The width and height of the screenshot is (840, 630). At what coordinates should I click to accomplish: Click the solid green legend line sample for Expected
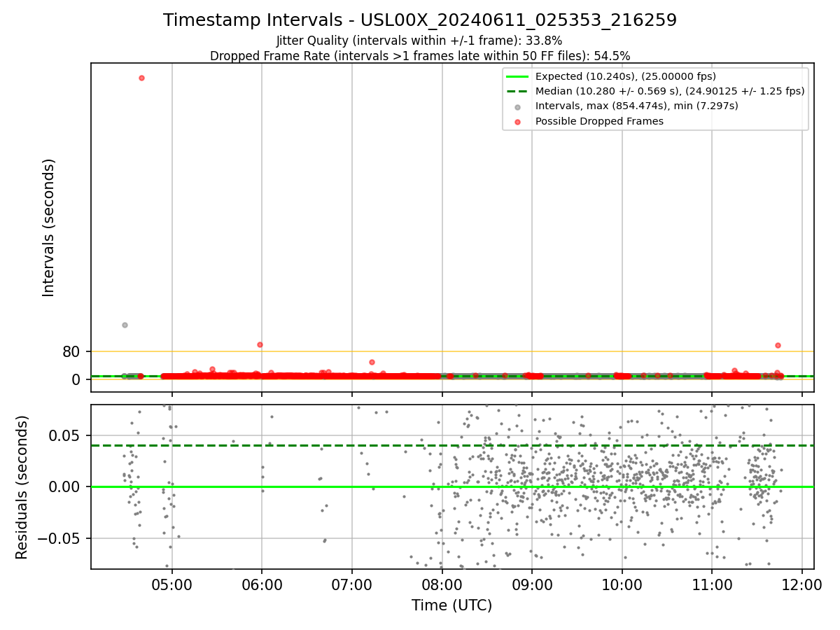(518, 76)
